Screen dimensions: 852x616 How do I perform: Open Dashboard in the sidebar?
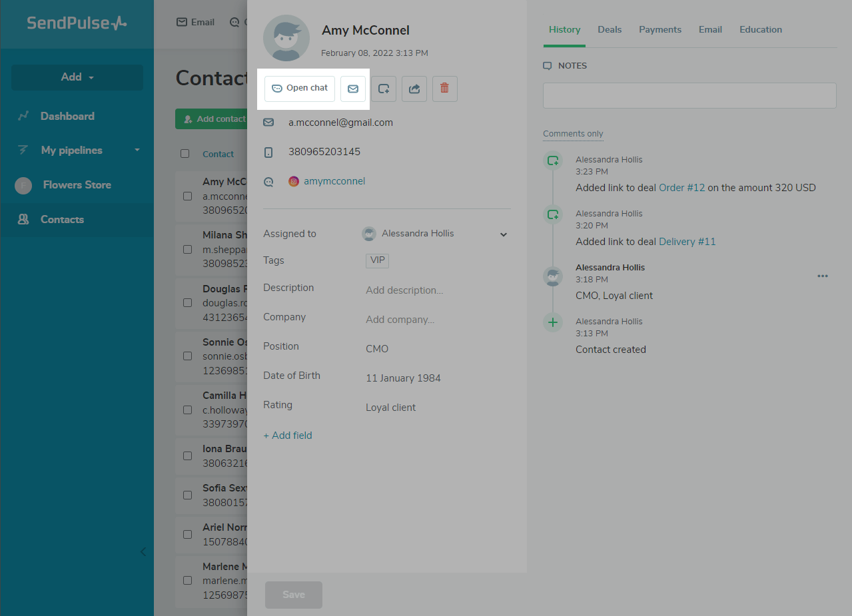point(67,116)
